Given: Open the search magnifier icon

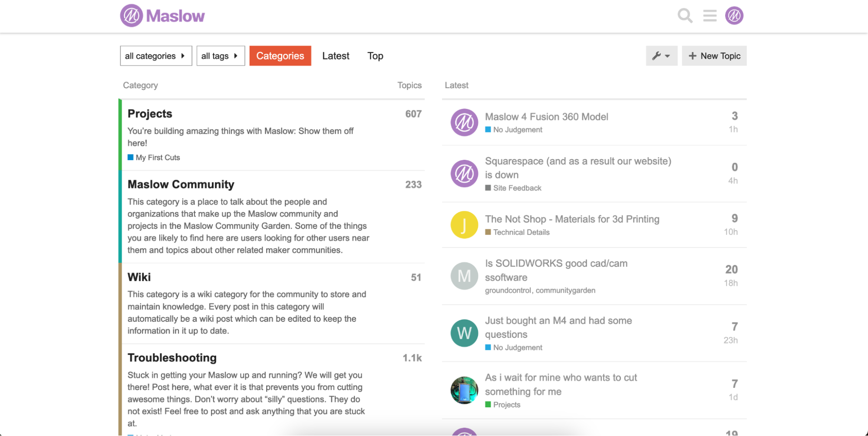Looking at the screenshot, I should pos(685,16).
